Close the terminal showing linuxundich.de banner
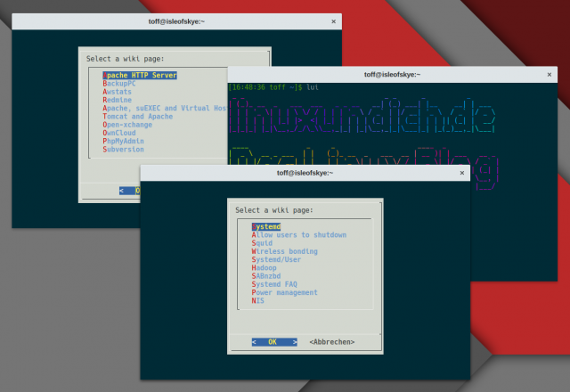Viewport: 570px width, 392px height. (x=550, y=75)
